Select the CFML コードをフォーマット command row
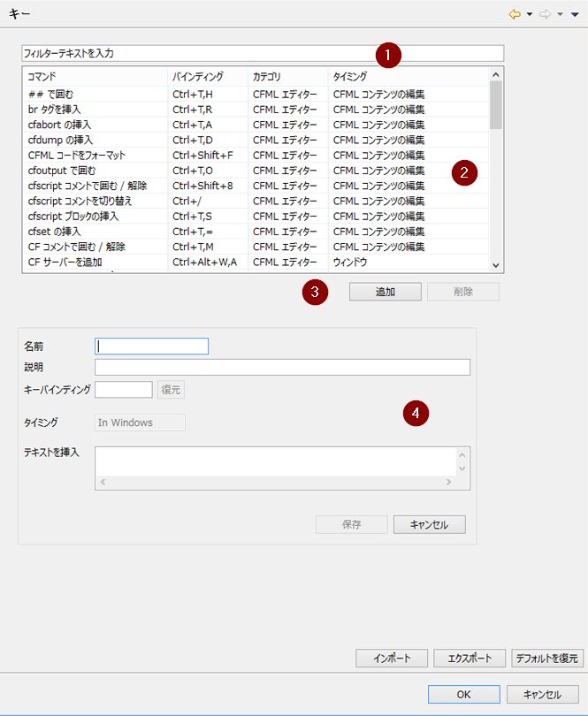Viewport: 588px width, 716px height. click(256, 156)
